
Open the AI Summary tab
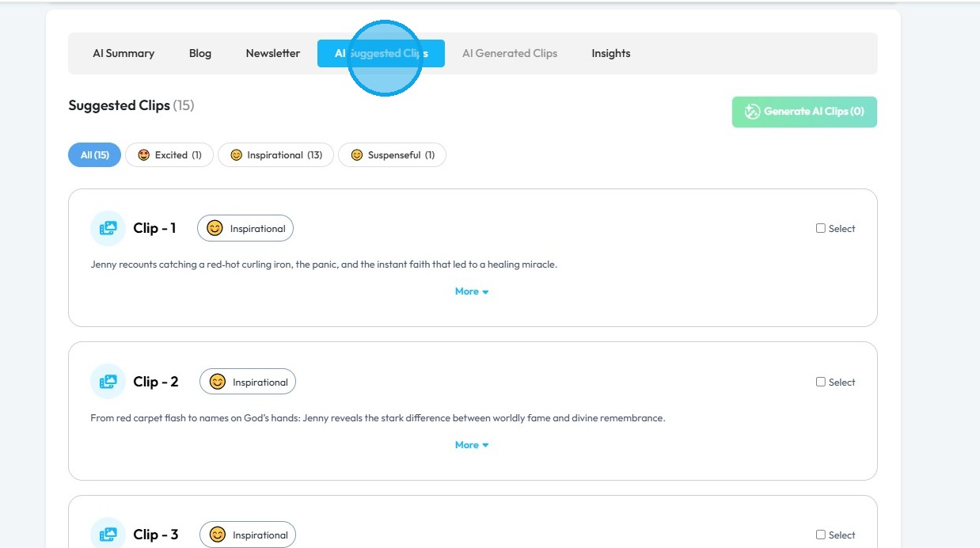pyautogui.click(x=123, y=53)
